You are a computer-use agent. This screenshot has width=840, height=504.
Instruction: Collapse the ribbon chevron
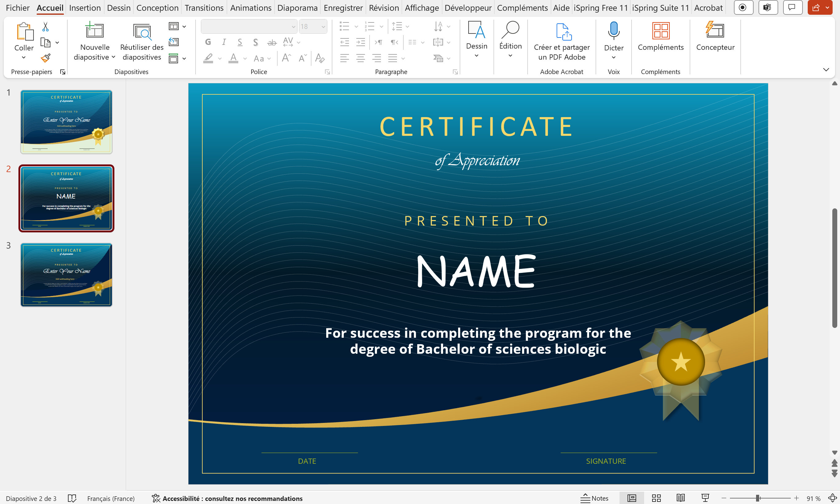(826, 70)
